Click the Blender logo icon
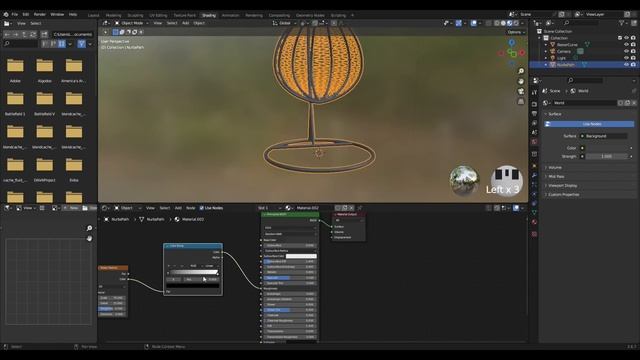 point(6,14)
